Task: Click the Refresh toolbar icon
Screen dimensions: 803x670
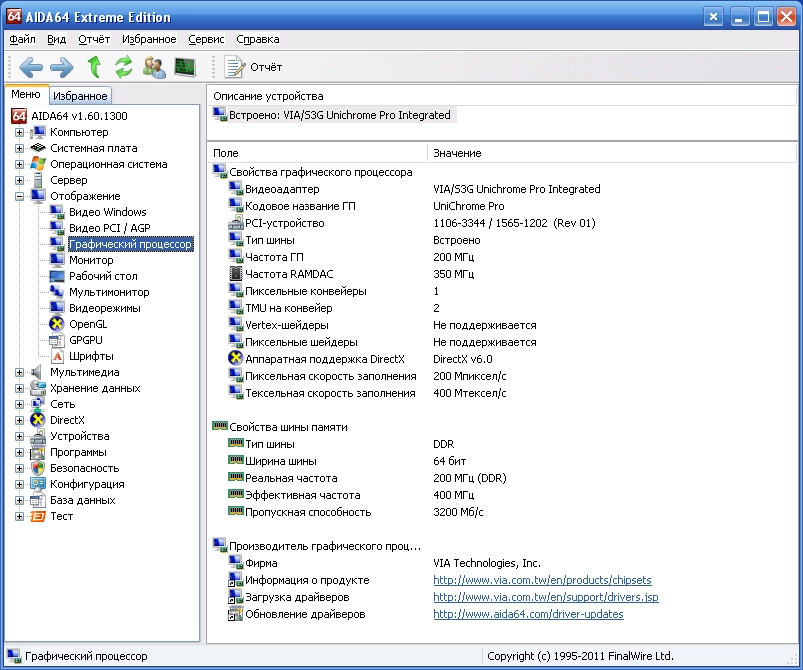Action: click(x=124, y=67)
